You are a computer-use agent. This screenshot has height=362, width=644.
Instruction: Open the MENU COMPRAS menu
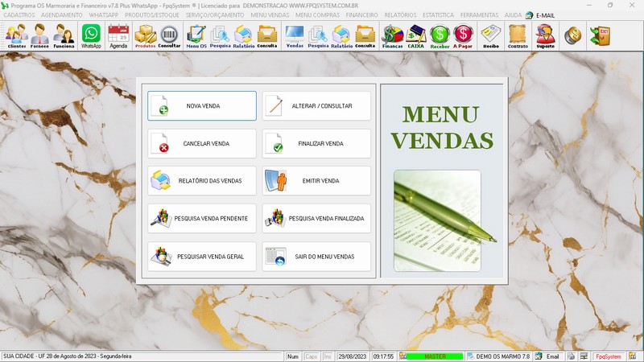[x=317, y=15]
